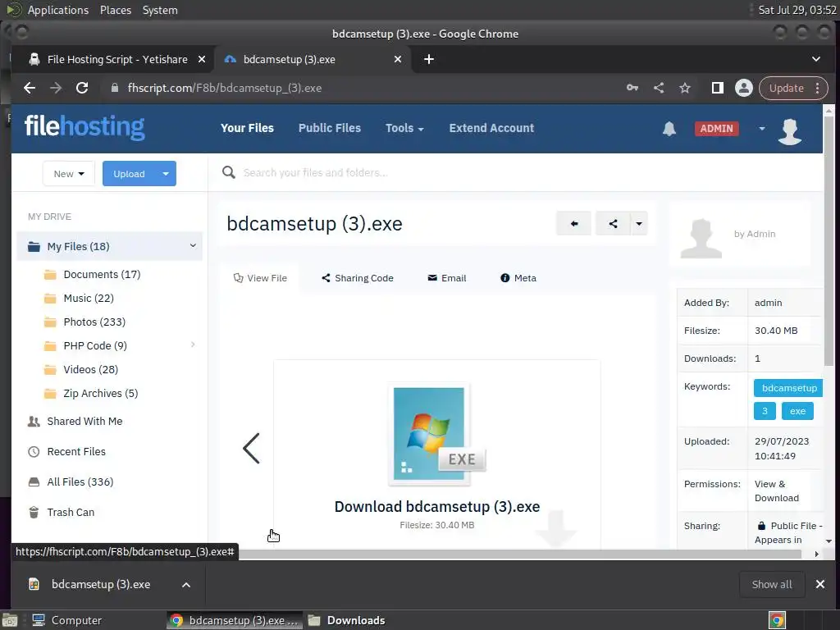Open the New dropdown
Viewport: 840px width, 630px height.
click(69, 174)
